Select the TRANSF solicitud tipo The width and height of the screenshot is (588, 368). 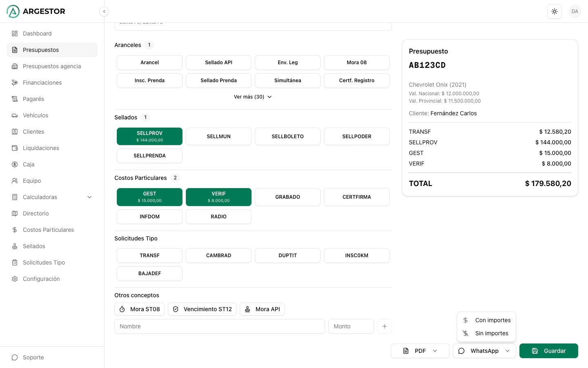point(149,256)
